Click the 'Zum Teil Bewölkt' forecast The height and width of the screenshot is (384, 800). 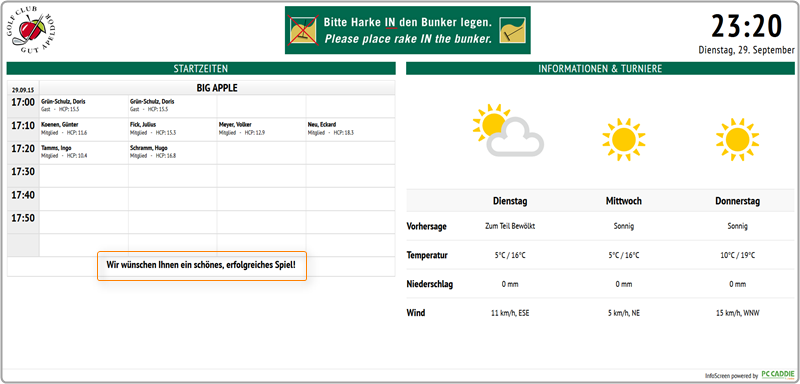[510, 226]
